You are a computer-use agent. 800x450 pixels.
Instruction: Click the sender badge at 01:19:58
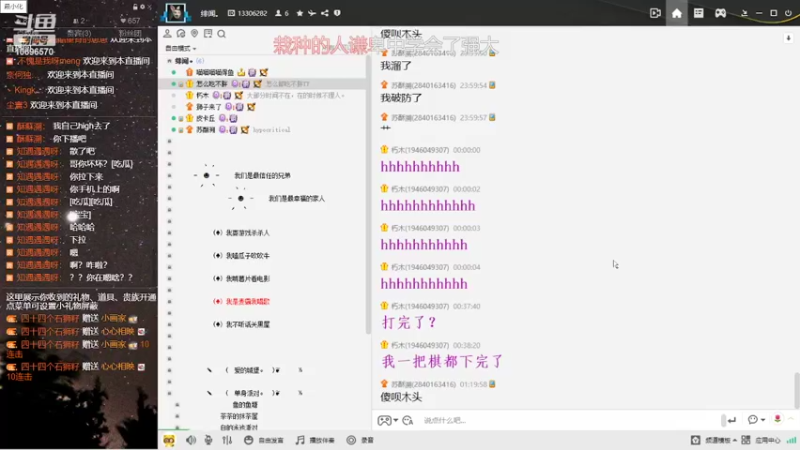(x=385, y=384)
